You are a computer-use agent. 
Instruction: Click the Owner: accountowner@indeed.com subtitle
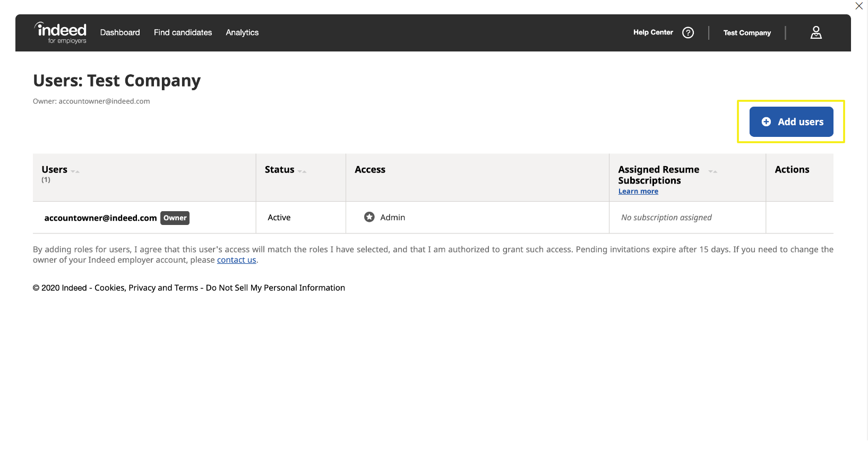point(91,101)
